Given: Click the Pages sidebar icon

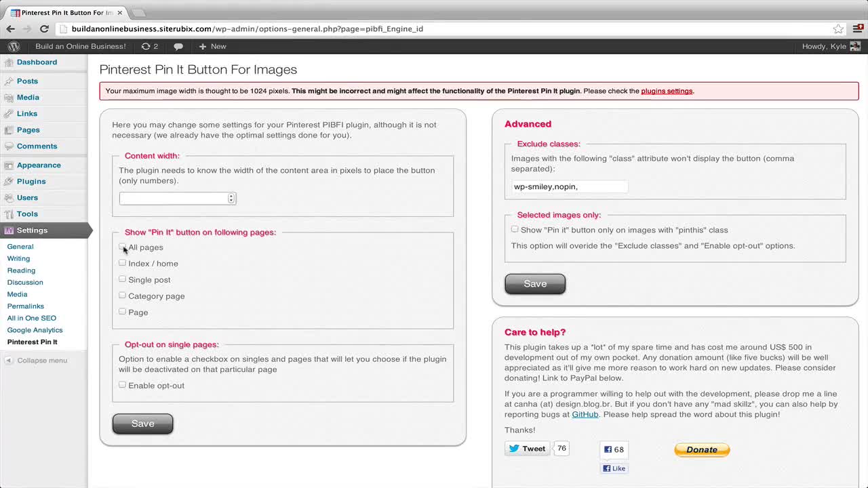Looking at the screenshot, I should pos(9,130).
